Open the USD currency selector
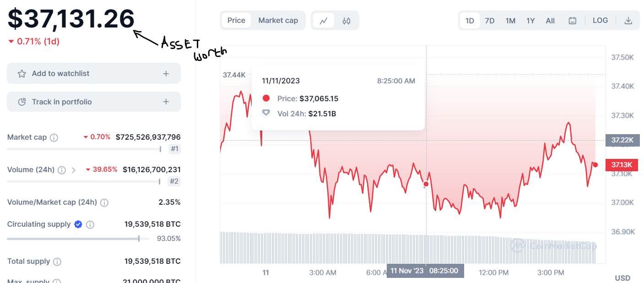644x283 pixels. click(x=622, y=278)
